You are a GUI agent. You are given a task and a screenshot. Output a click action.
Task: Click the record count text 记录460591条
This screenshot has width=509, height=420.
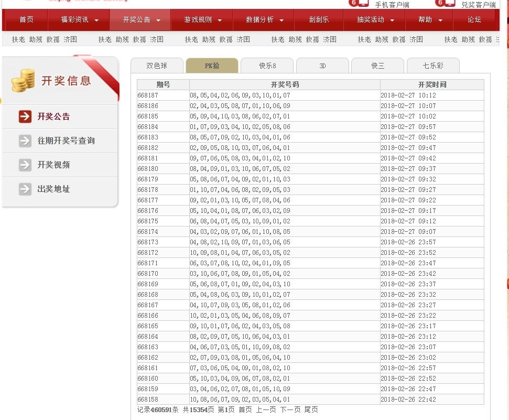[x=158, y=410]
